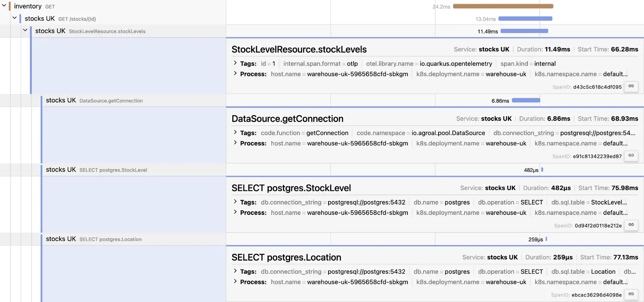Image resolution: width=644 pixels, height=302 pixels.
Task: Expand Tags in StockLevelResource.stockLevels details
Action: click(235, 63)
